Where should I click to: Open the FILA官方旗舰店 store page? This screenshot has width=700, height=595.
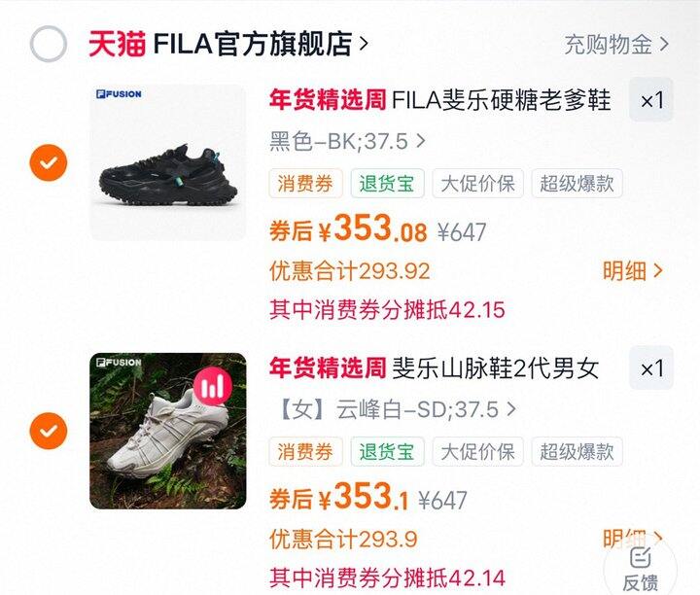coord(261,44)
